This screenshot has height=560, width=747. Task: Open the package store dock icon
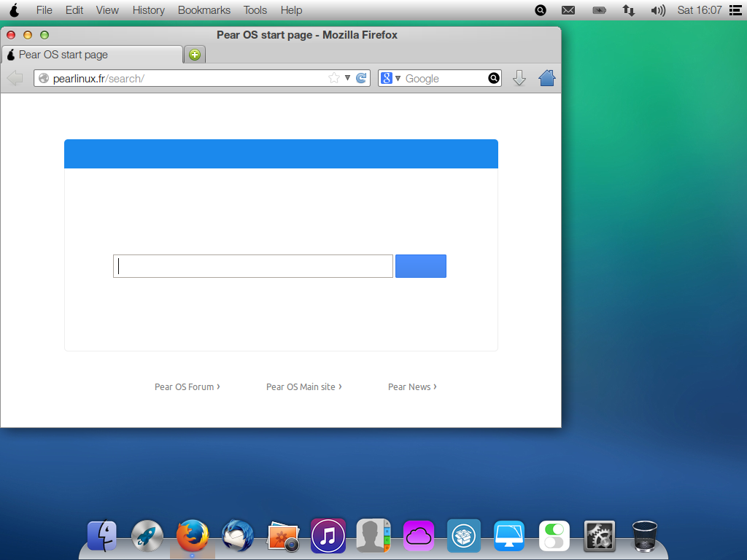click(463, 536)
